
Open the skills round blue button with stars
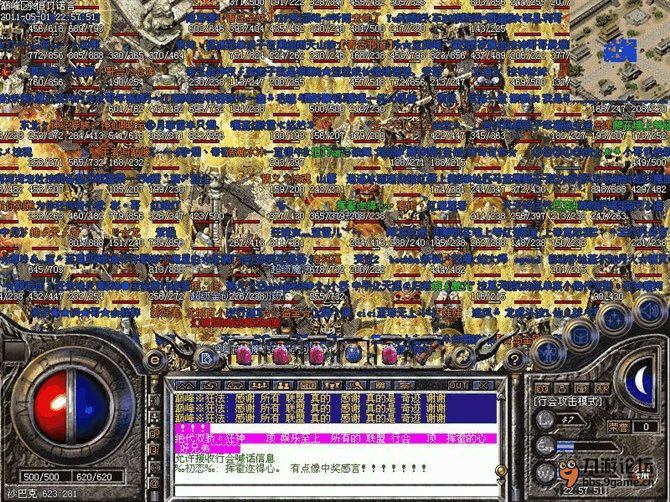tap(614, 318)
